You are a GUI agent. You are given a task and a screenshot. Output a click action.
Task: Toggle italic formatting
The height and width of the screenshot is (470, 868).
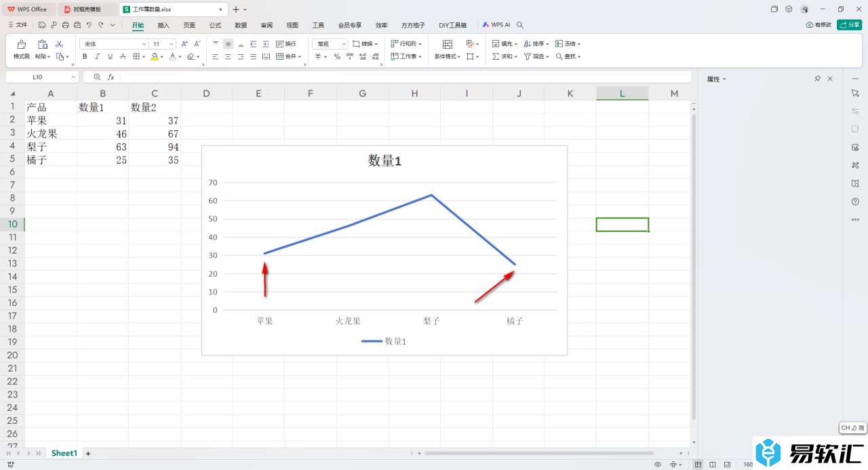click(98, 57)
